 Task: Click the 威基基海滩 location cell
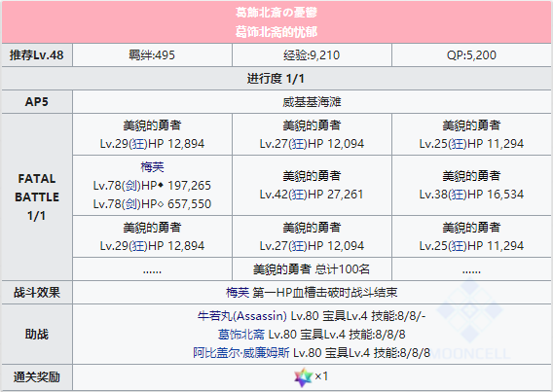pos(312,102)
